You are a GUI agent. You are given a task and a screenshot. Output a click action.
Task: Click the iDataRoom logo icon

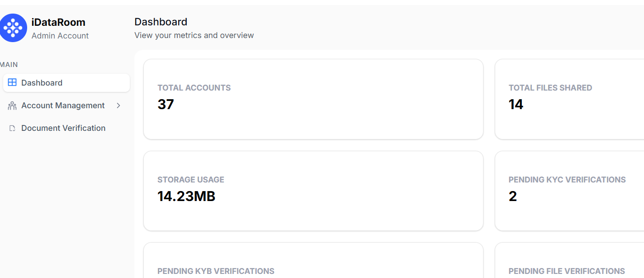click(13, 28)
